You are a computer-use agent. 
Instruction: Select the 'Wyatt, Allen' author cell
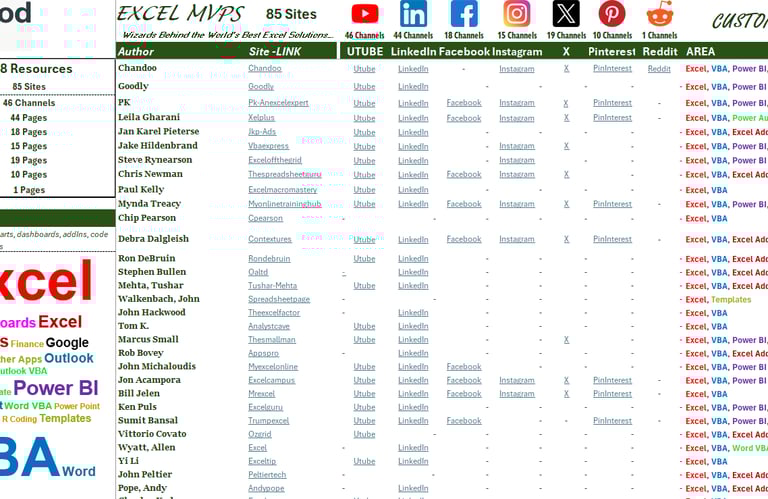pyautogui.click(x=146, y=447)
